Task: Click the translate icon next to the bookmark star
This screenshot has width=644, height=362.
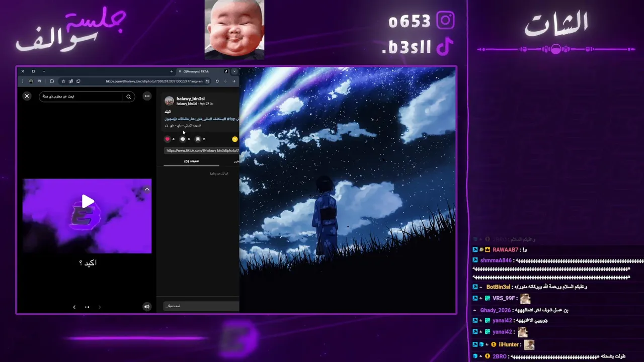Action: pyautogui.click(x=71, y=81)
